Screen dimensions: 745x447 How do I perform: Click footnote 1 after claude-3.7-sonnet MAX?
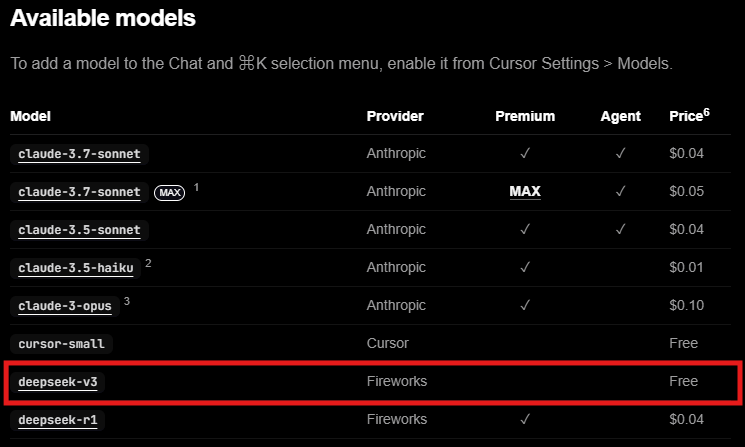pos(196,187)
